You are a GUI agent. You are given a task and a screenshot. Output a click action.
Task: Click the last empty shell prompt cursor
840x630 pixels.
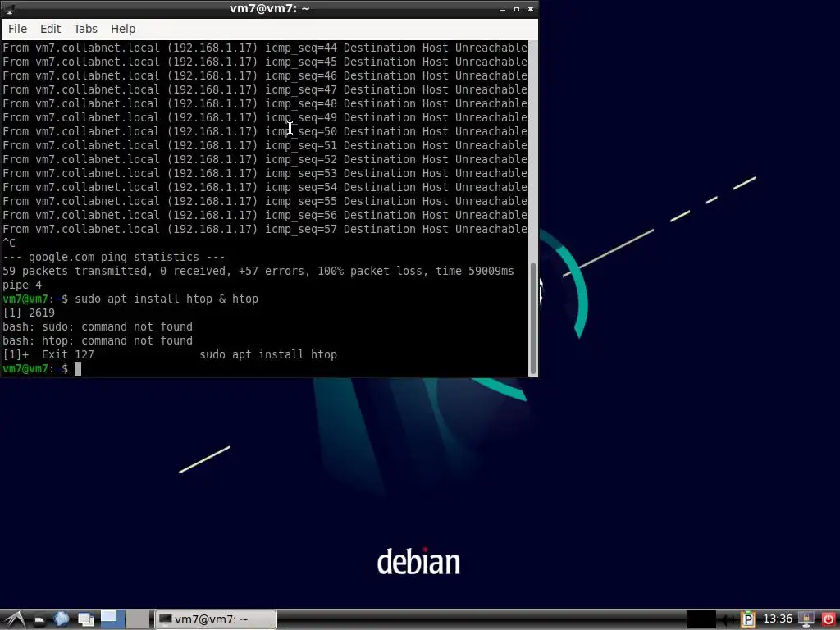(x=78, y=368)
